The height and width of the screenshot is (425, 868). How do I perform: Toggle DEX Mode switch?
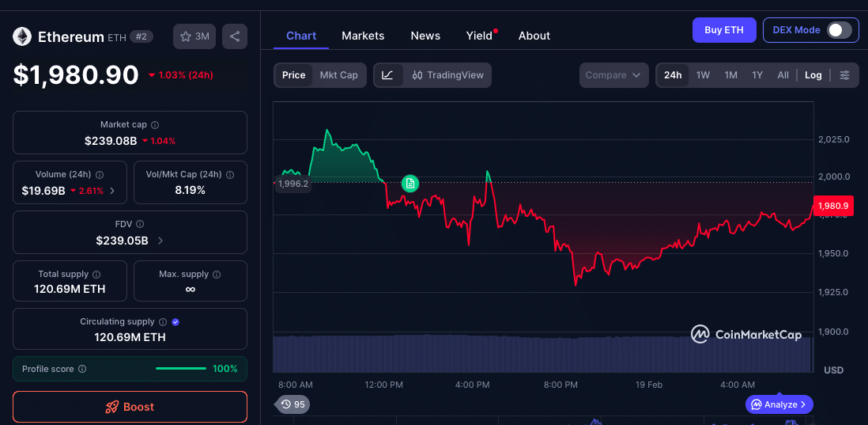(840, 30)
